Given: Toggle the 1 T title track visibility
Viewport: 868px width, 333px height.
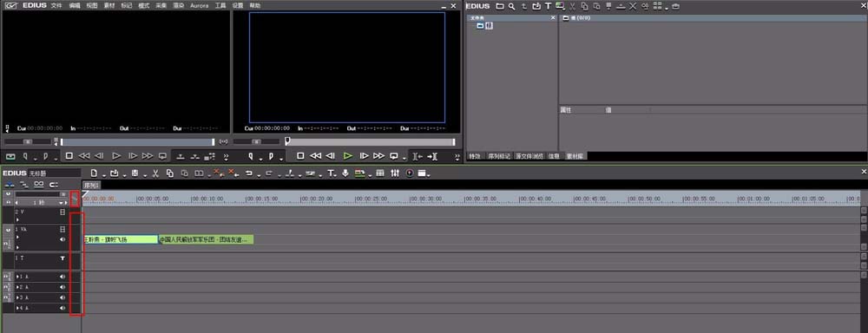Looking at the screenshot, I should [x=62, y=258].
